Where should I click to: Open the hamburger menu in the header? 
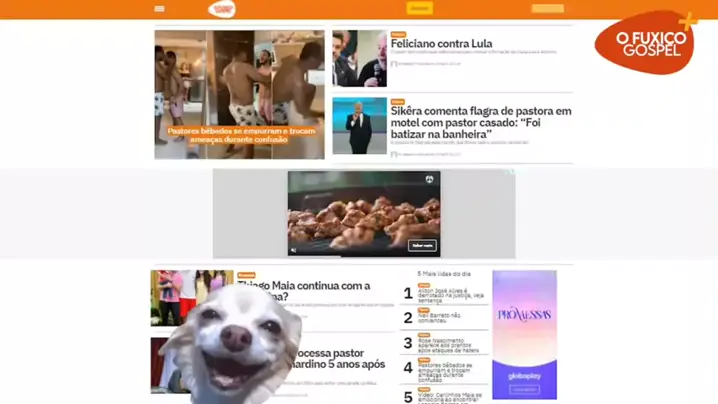pos(159,9)
